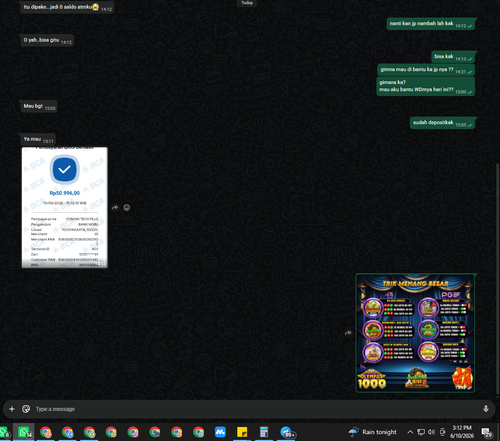This screenshot has height=441, width=500.
Task: Open the Trik Menang Besar promo image
Action: point(415,333)
